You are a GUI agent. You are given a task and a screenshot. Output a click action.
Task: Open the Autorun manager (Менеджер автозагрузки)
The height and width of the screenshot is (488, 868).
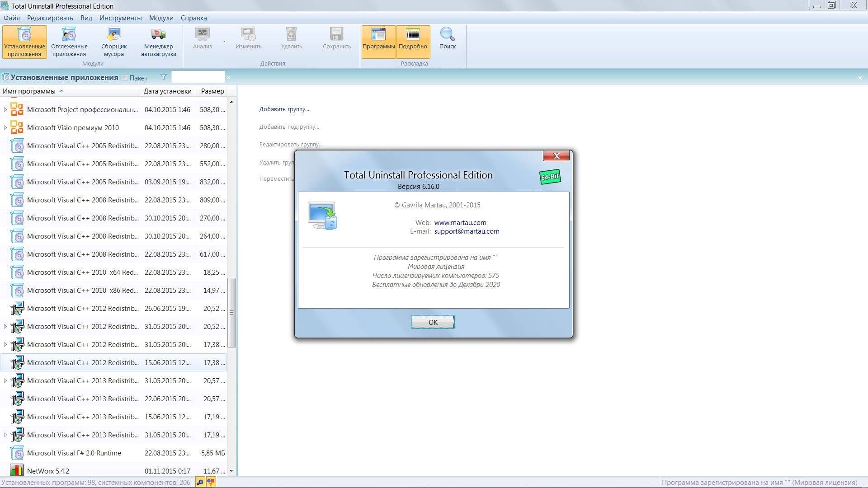click(x=158, y=42)
